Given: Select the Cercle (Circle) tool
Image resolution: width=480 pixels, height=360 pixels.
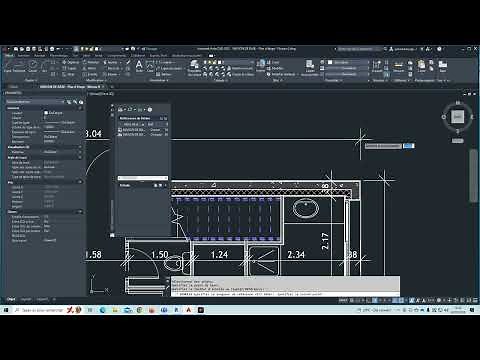Looking at the screenshot, I should (x=33, y=66).
